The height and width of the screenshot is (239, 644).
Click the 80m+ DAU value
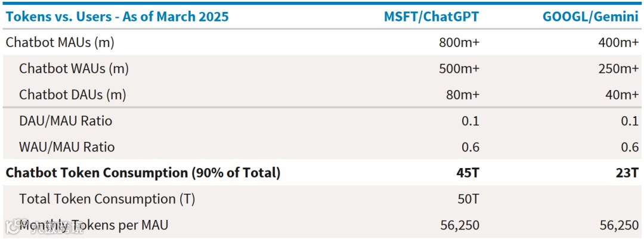(x=463, y=95)
